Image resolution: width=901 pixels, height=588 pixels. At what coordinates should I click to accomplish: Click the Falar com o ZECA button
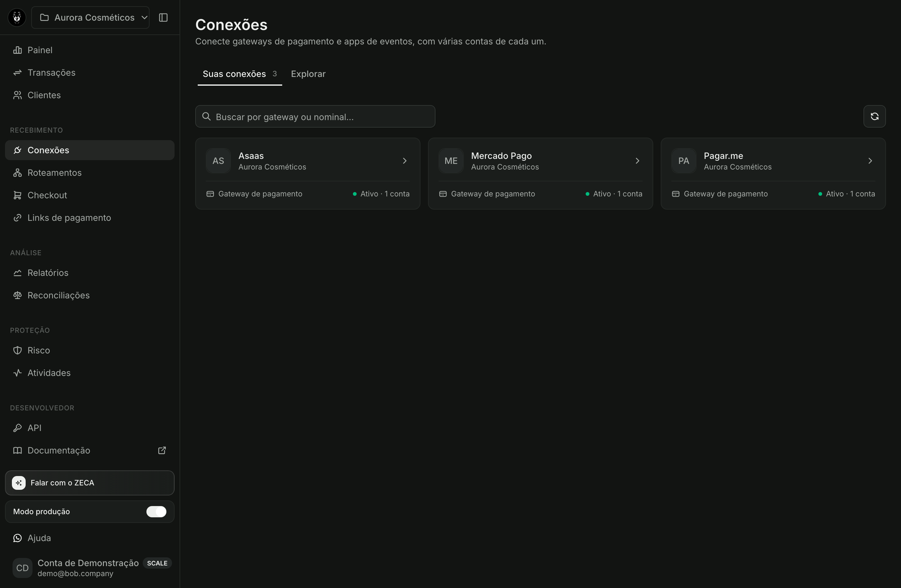tap(90, 483)
